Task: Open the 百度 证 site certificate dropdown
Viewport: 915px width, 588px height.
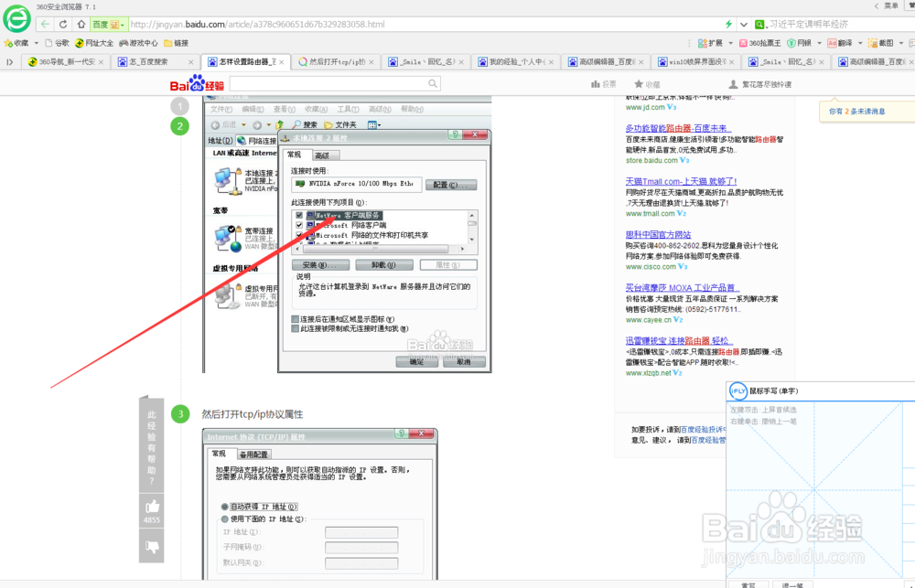Action: click(x=109, y=25)
